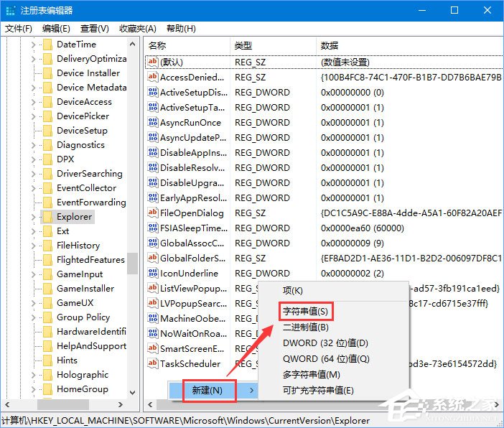Click values pane horizontal scroll left arrow

[150, 404]
